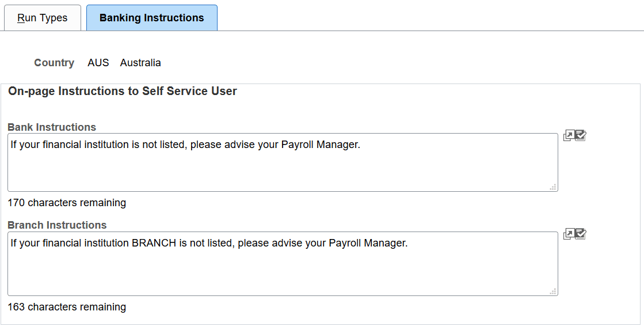Click the On-page Instructions section heading
This screenshot has width=644, height=330.
(x=123, y=91)
